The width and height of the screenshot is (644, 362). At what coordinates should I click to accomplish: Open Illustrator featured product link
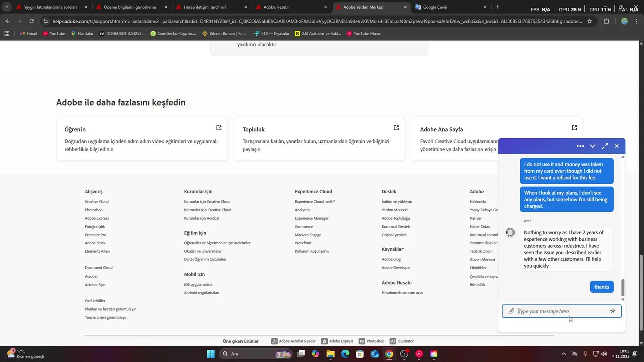[x=401, y=341]
